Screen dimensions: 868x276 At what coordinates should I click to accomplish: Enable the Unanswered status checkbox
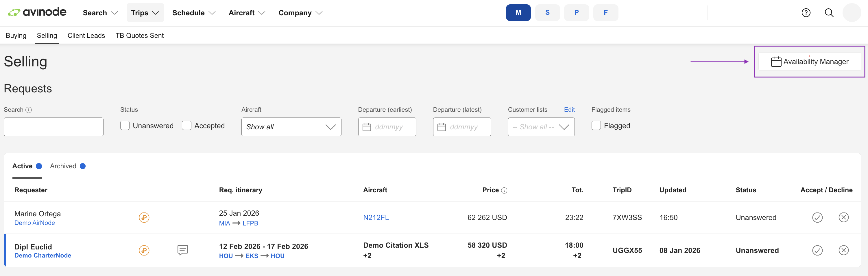[125, 125]
